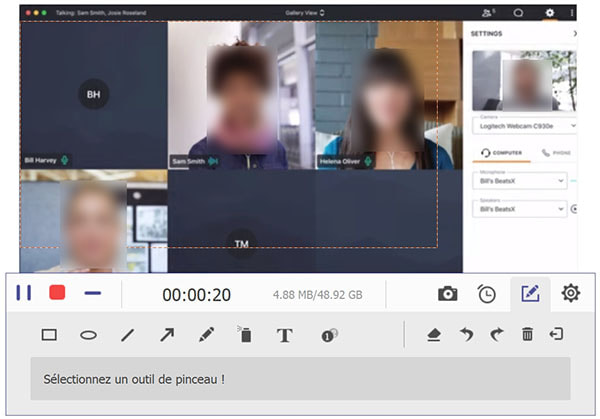Select the rectangle drawing tool
The image size is (600, 419).
tap(49, 335)
